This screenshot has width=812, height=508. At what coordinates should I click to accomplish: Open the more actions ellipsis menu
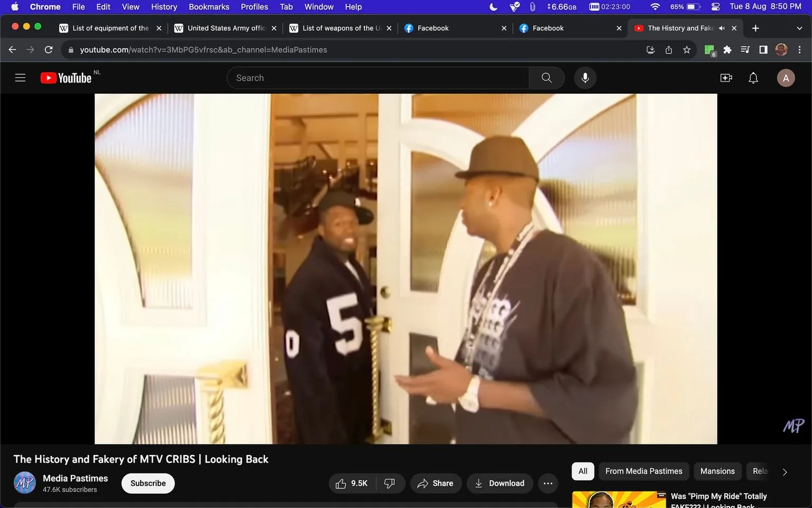pos(548,483)
